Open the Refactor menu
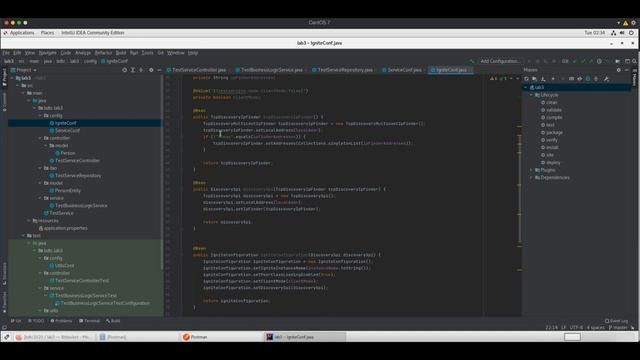Viewport: 640px width, 360px height. (x=103, y=53)
